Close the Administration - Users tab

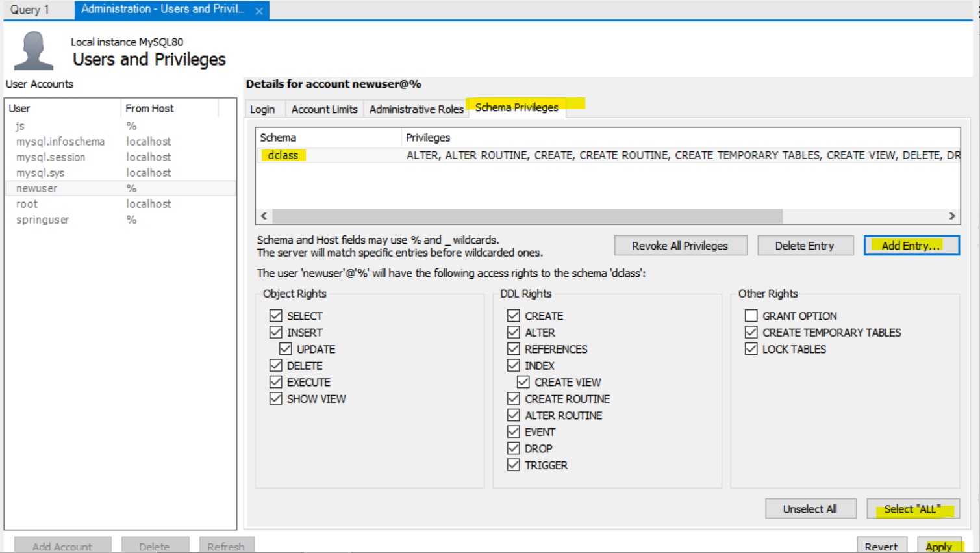click(259, 10)
